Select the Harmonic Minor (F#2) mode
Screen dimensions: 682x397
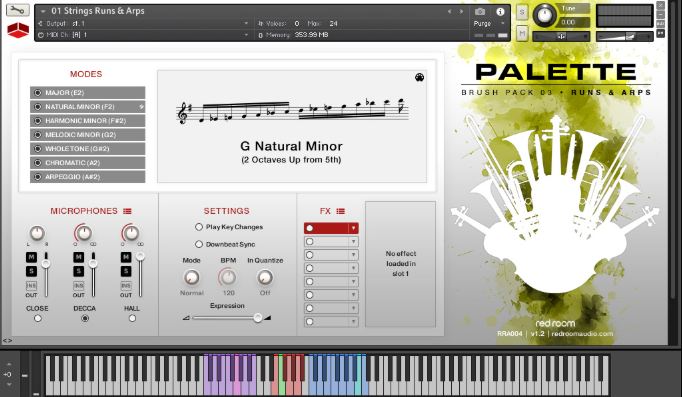[x=87, y=120]
